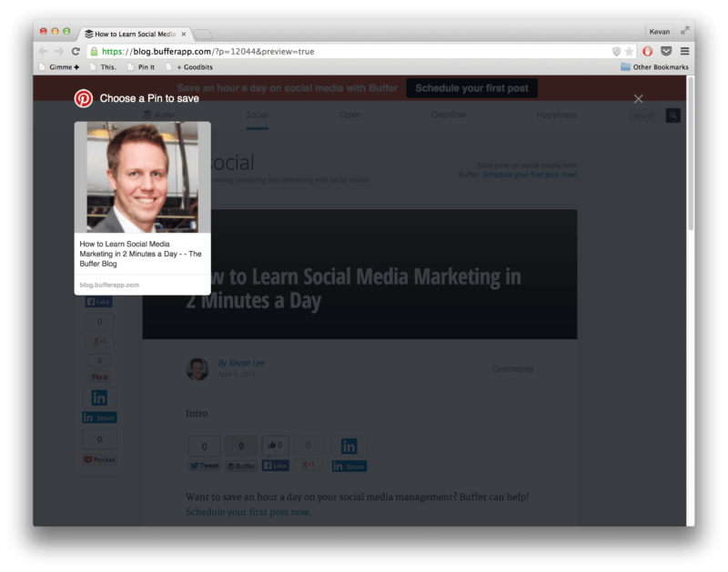Open Kevan Lee's author link

click(x=242, y=362)
